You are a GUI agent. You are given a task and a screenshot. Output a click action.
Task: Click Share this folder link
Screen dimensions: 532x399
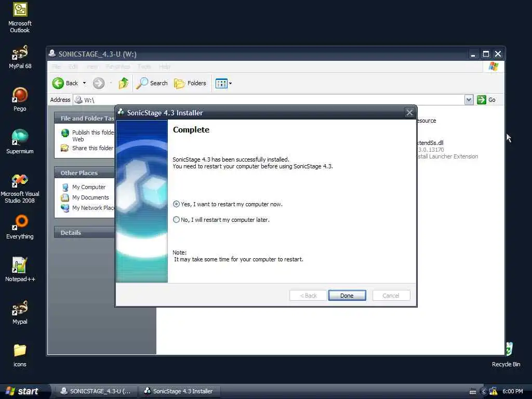(87, 148)
